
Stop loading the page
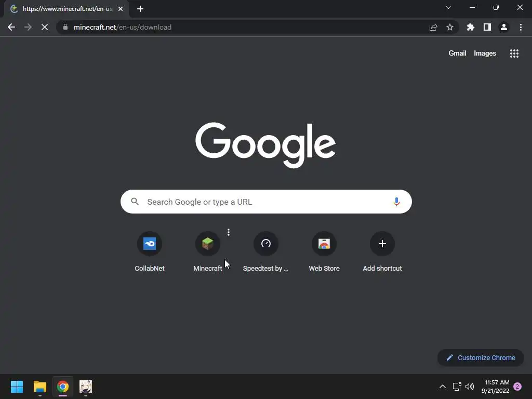click(x=45, y=27)
